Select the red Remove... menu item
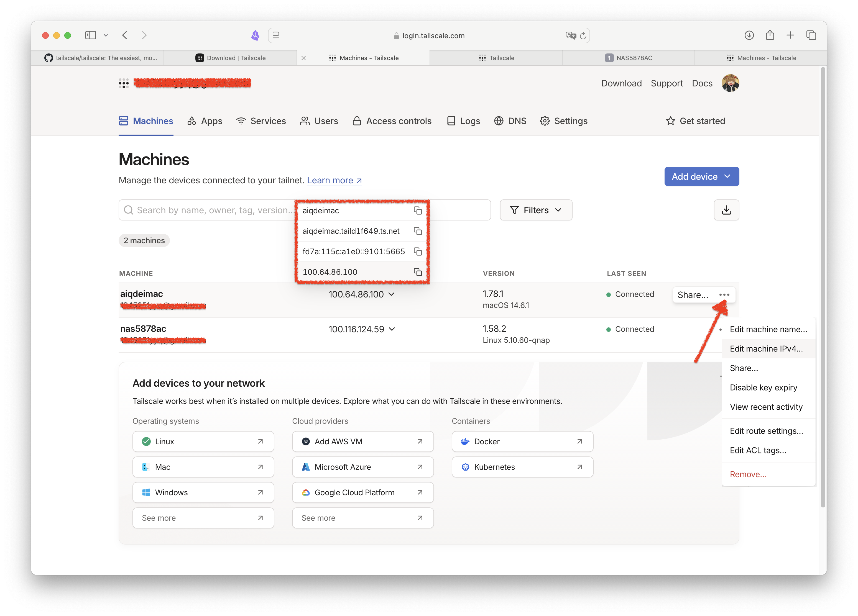 [x=768, y=474]
